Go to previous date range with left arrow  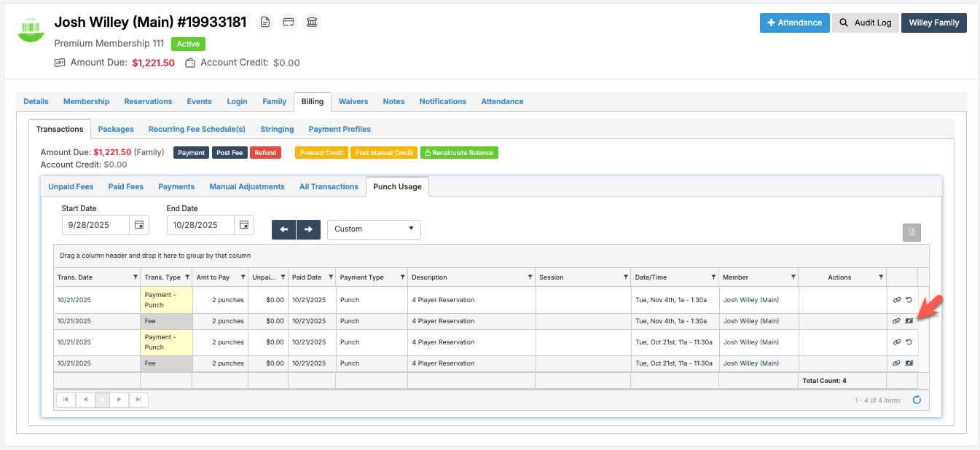(x=284, y=229)
